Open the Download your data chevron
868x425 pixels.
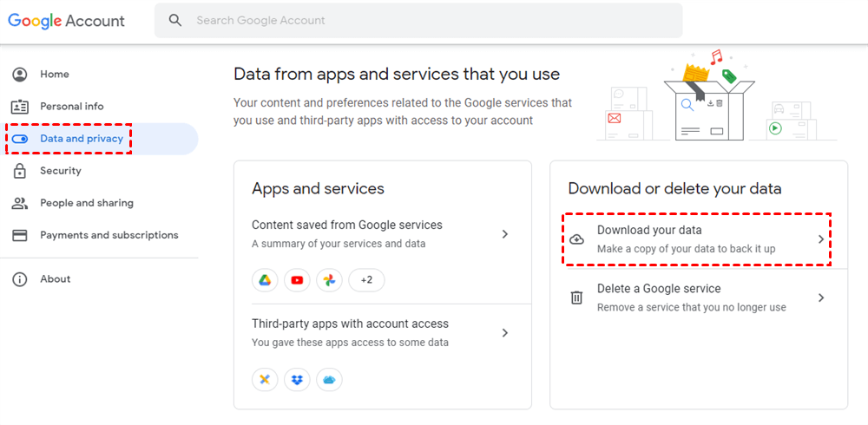[x=821, y=239]
